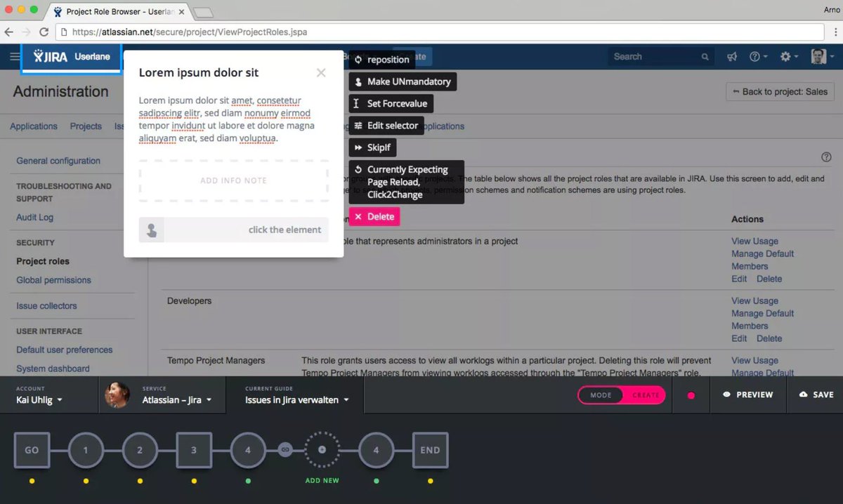The height and width of the screenshot is (504, 843).
Task: Open the Help question mark menu
Action: coord(758,57)
